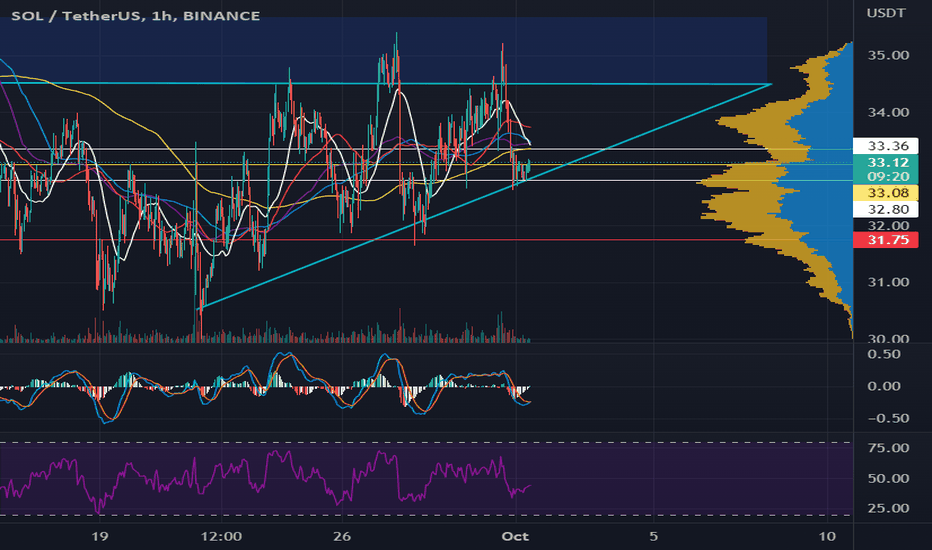Select the 33.36 white price label
932x550 pixels.
pyautogui.click(x=886, y=146)
